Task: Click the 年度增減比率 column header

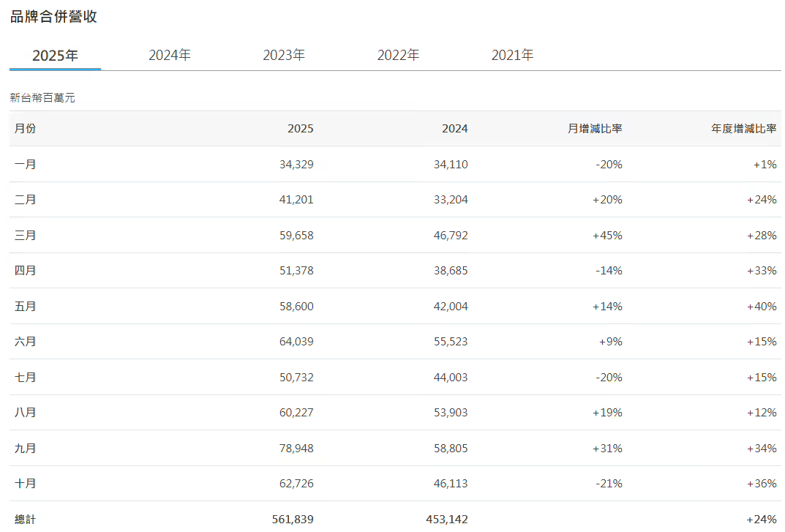Action: [x=744, y=129]
